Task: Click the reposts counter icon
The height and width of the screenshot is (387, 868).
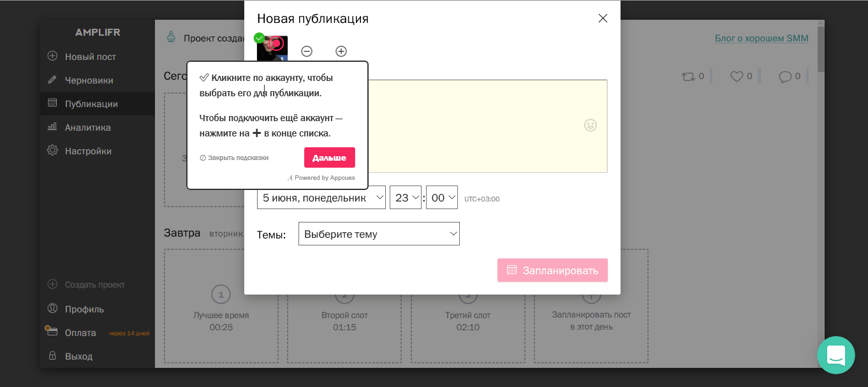Action: pyautogui.click(x=688, y=77)
